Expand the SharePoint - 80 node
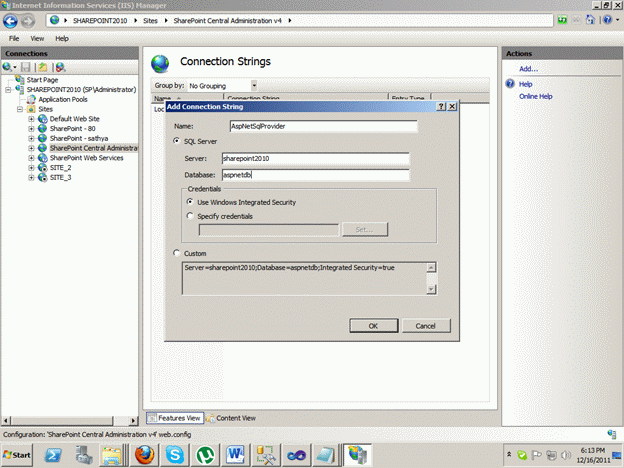Viewport: 624px width, 468px height. click(31, 129)
